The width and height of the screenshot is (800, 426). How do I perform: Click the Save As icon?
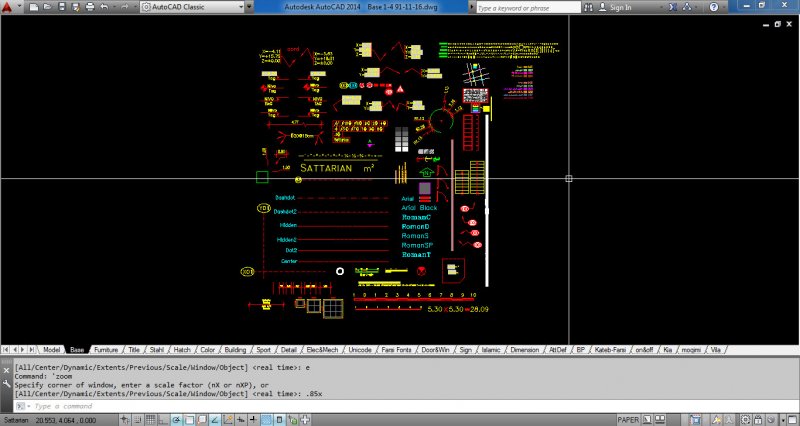pos(76,7)
